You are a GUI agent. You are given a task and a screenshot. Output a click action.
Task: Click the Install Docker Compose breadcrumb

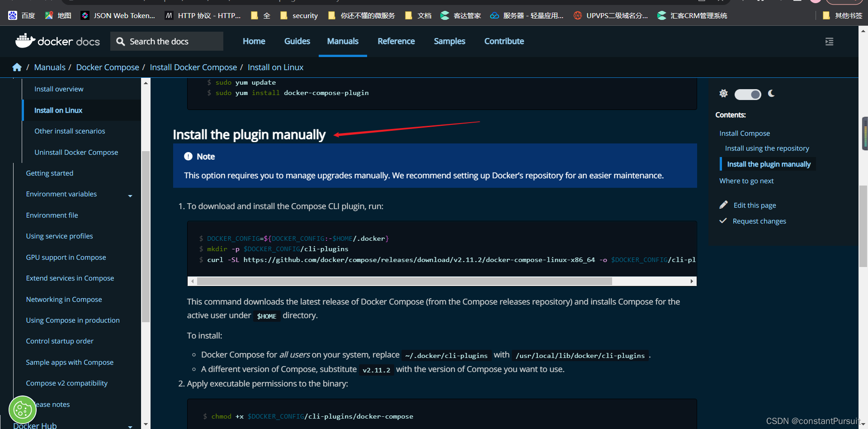point(193,67)
